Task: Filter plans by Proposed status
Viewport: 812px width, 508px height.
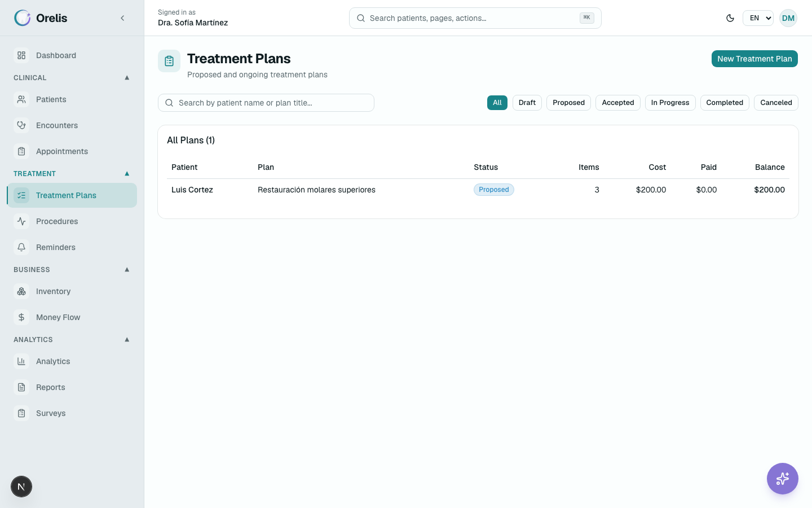Action: click(568, 103)
